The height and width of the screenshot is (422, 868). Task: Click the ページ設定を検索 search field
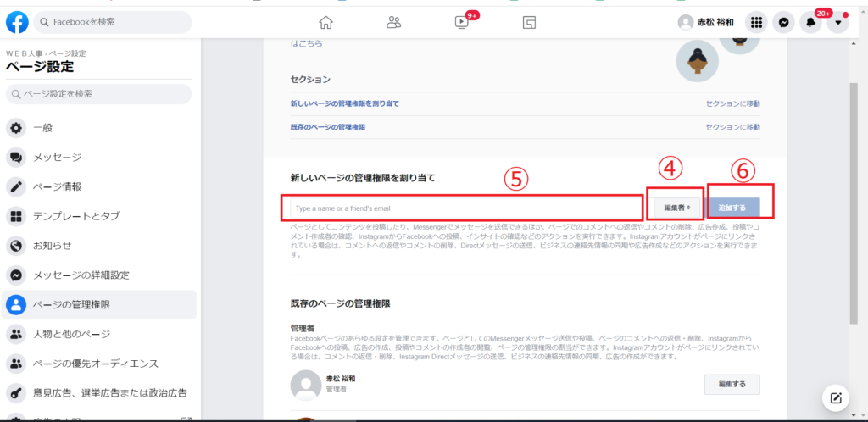click(x=100, y=93)
